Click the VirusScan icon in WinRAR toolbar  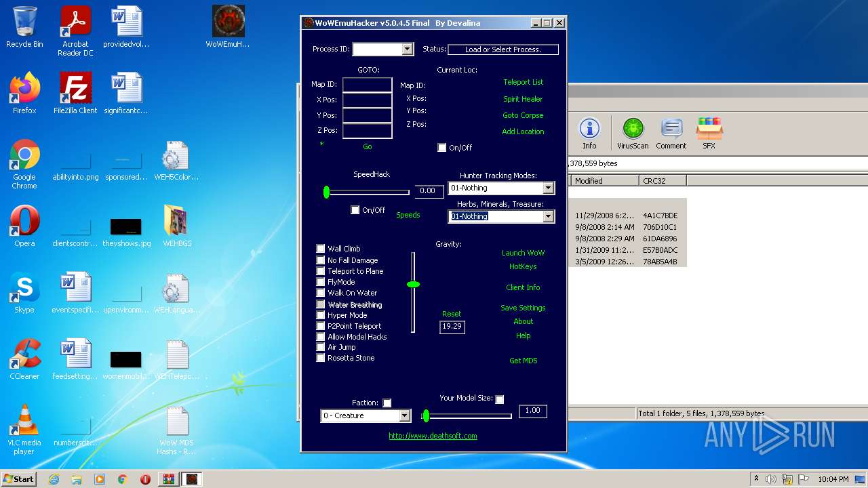coord(633,134)
